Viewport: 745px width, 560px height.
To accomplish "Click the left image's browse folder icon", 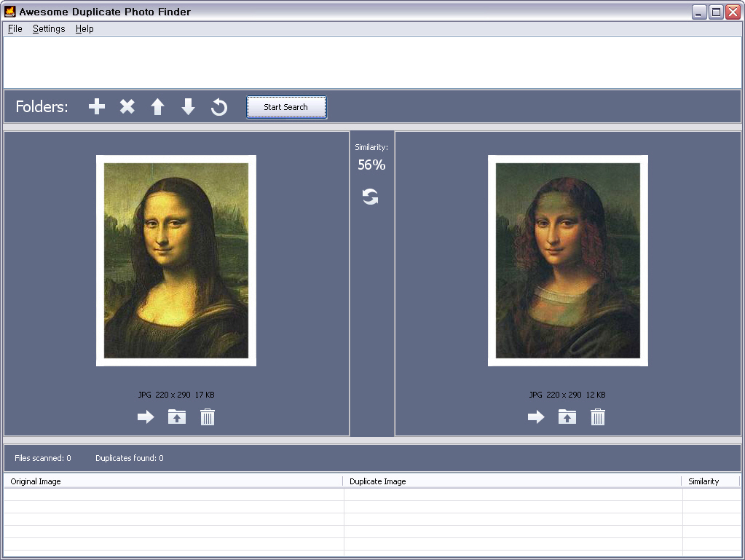I will pyautogui.click(x=177, y=417).
